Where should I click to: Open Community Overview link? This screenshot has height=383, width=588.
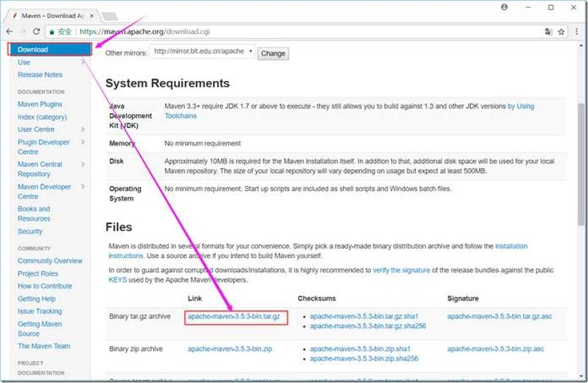pyautogui.click(x=50, y=260)
